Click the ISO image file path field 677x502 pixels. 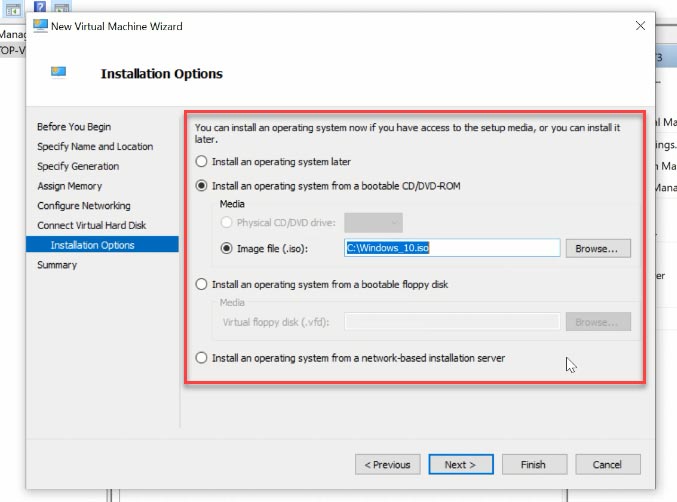point(452,248)
